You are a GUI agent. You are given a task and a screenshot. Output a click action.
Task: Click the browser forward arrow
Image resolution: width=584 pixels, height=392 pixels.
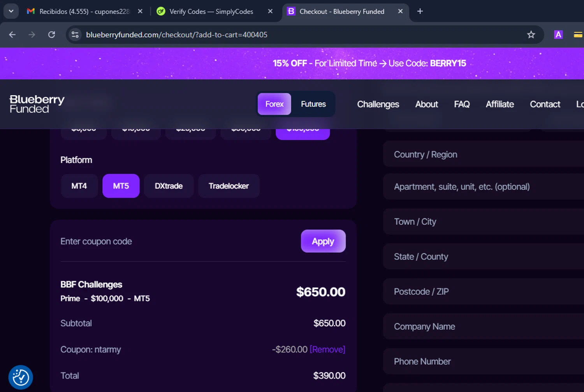pyautogui.click(x=32, y=35)
